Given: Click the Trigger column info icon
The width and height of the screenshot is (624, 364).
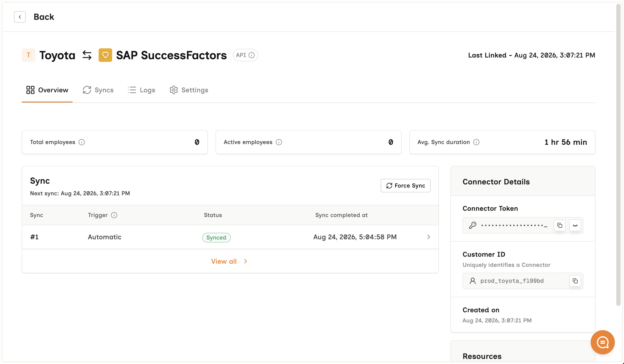Looking at the screenshot, I should 114,215.
